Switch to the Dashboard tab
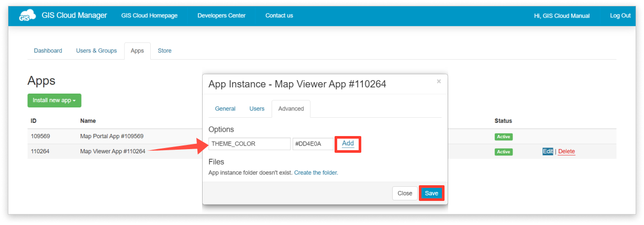Viewport: 644px width, 225px height. [x=48, y=51]
